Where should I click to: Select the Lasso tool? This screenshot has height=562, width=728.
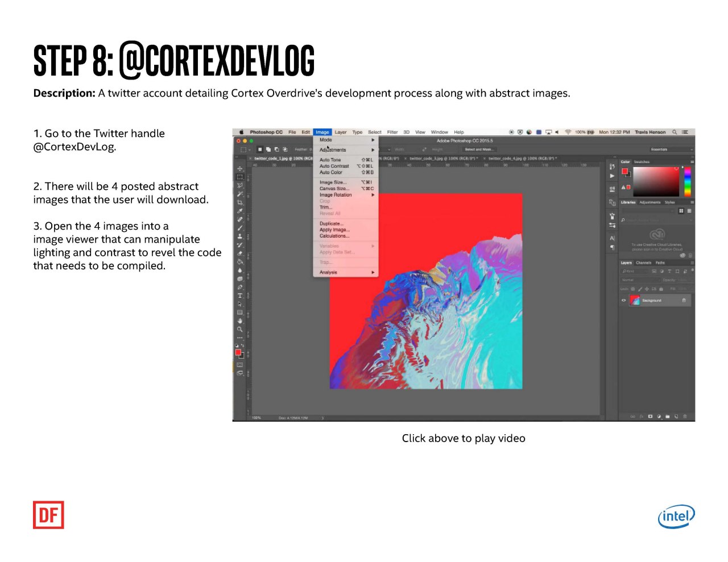click(x=240, y=185)
